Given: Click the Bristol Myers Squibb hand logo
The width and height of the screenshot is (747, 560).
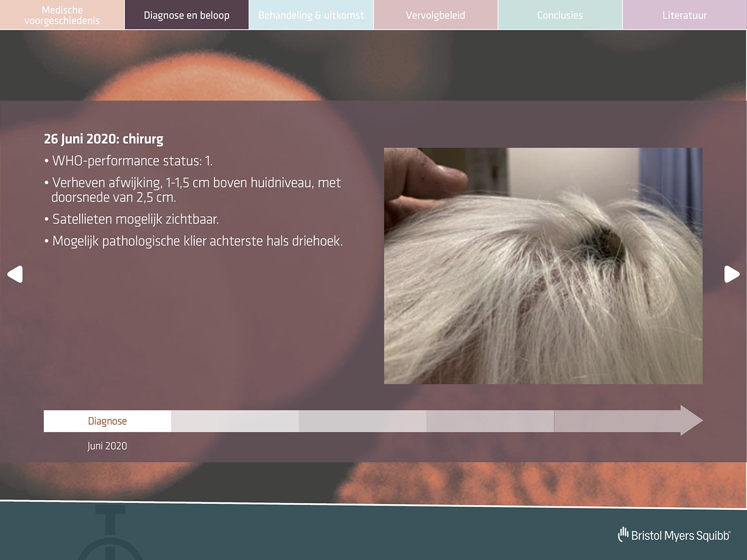Looking at the screenshot, I should [623, 534].
